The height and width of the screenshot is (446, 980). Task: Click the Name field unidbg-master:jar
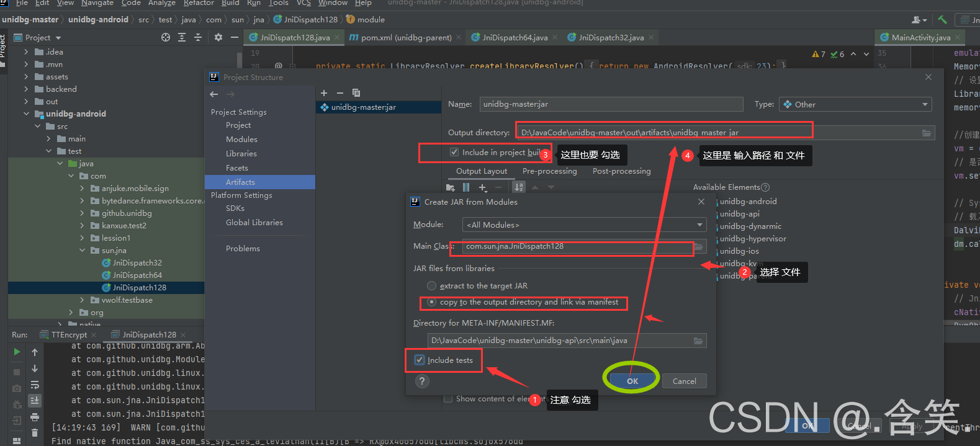tap(611, 104)
